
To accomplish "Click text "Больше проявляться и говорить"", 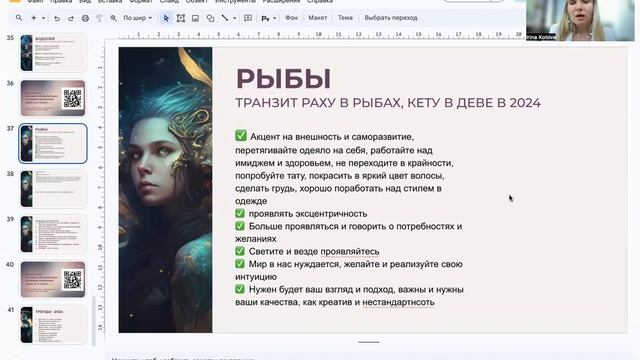I will pos(317,227).
